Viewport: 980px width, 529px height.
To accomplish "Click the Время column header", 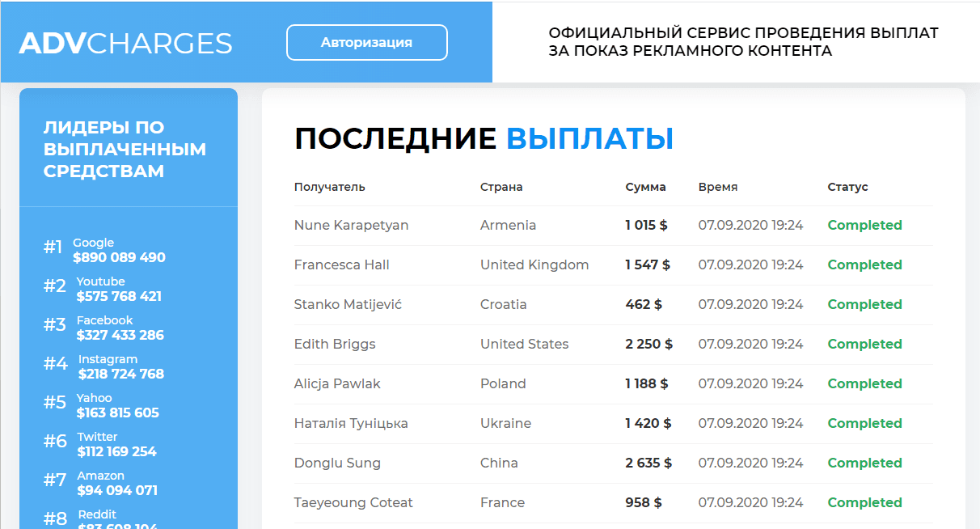I will point(717,187).
